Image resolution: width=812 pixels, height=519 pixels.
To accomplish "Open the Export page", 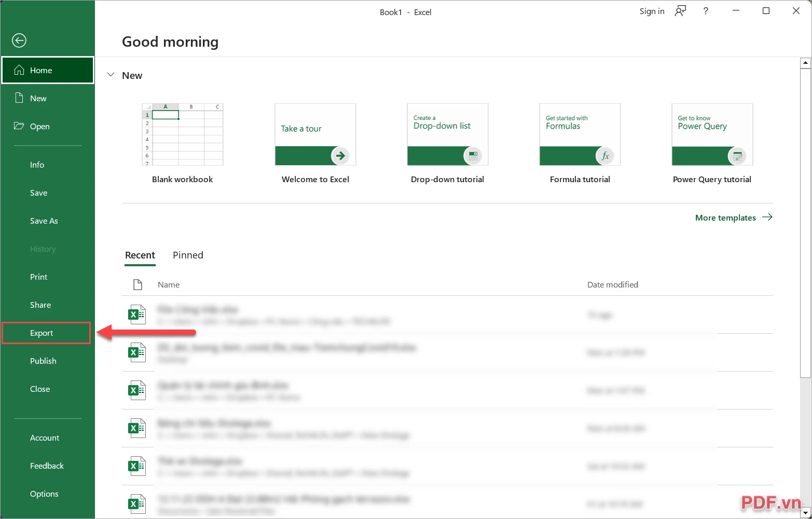I will pyautogui.click(x=47, y=333).
